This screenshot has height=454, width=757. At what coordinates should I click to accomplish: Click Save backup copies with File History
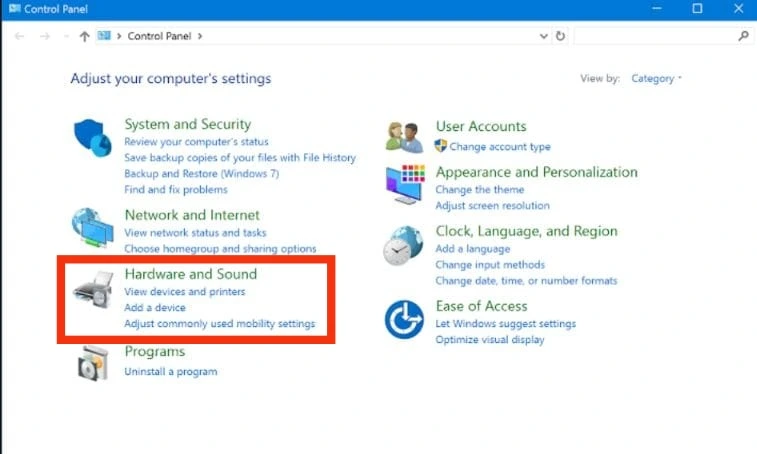pos(240,158)
